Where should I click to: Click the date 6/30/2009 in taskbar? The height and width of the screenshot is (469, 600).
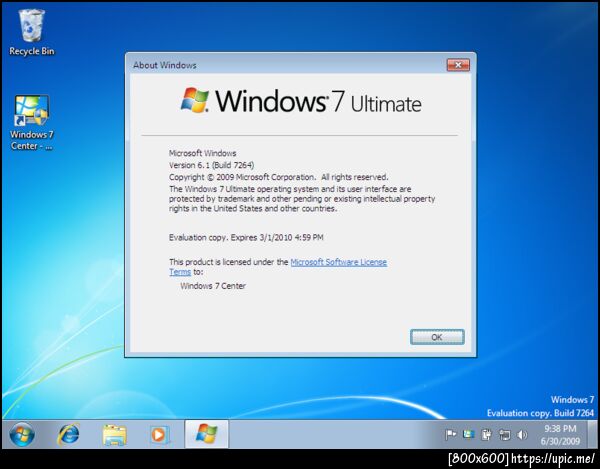pos(560,441)
